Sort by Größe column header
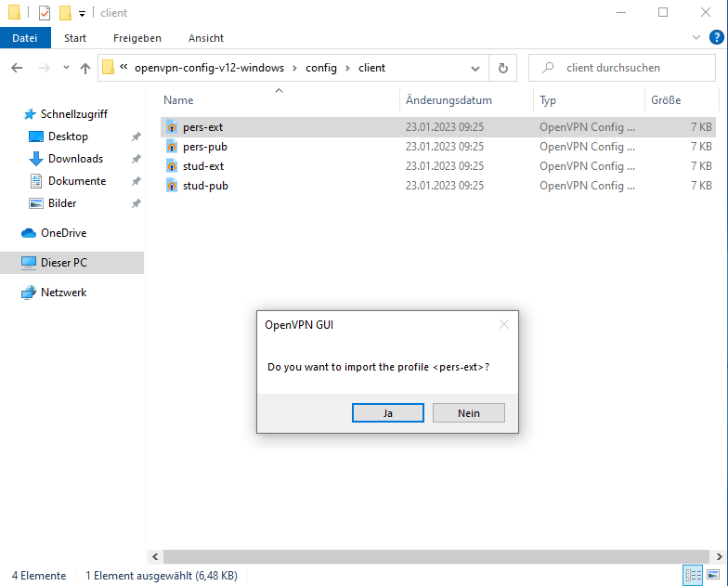 point(666,100)
